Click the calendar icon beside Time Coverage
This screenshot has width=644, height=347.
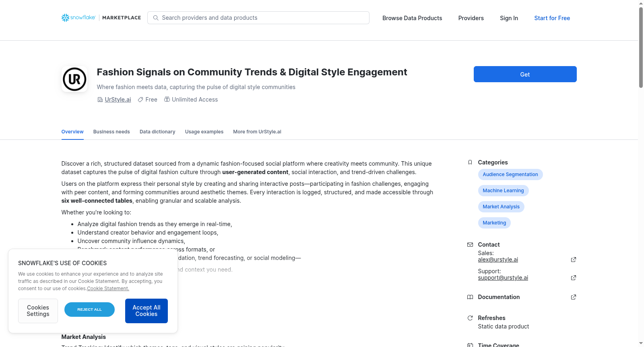click(470, 345)
